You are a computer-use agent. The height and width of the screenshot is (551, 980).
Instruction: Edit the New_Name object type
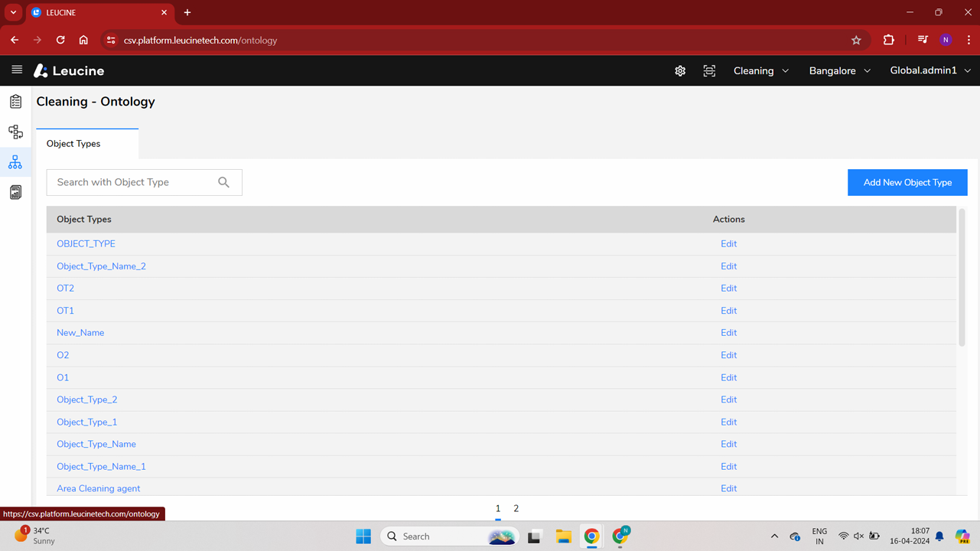(728, 333)
